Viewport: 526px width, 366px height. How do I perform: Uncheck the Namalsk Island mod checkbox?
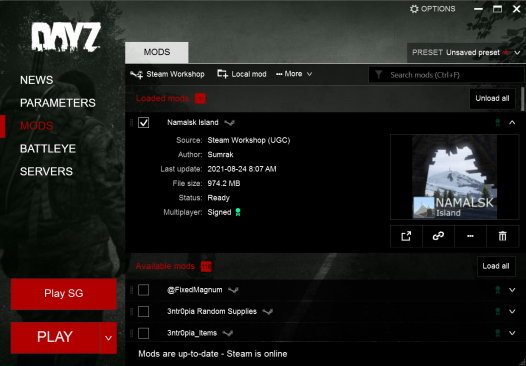coord(144,123)
